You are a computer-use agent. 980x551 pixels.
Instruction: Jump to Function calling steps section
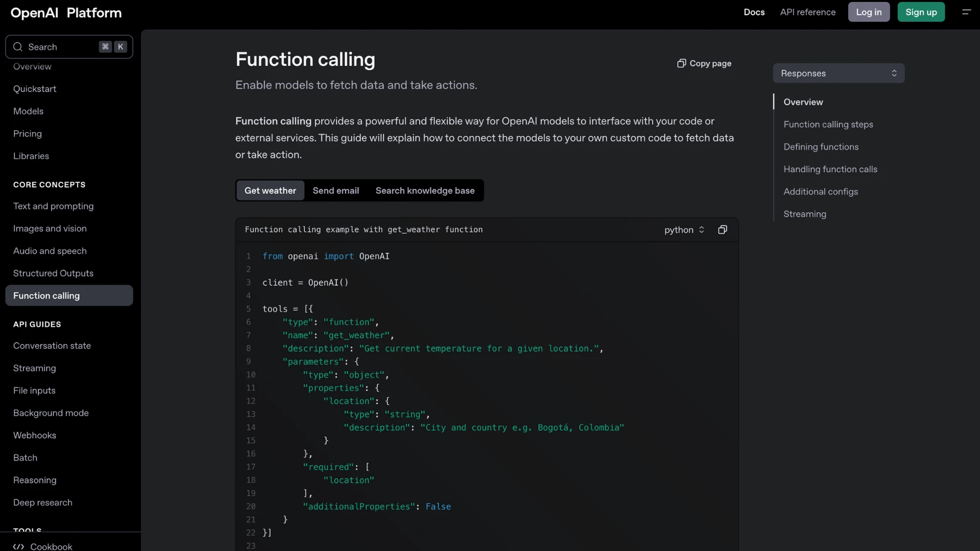828,124
